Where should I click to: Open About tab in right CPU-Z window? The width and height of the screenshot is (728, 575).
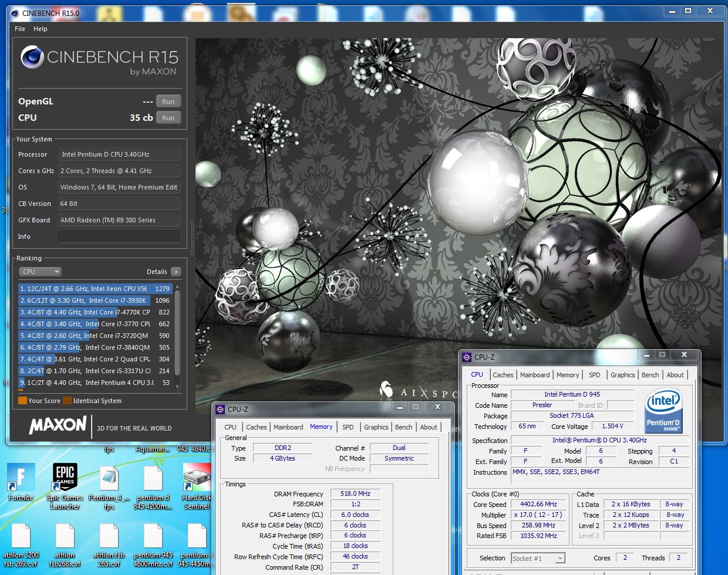pyautogui.click(x=675, y=375)
